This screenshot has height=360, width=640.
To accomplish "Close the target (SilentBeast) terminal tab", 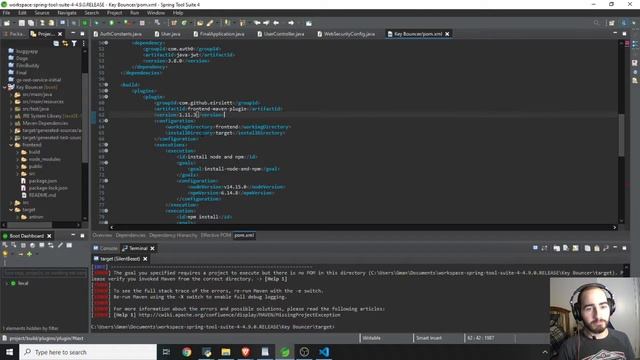I will [x=145, y=259].
